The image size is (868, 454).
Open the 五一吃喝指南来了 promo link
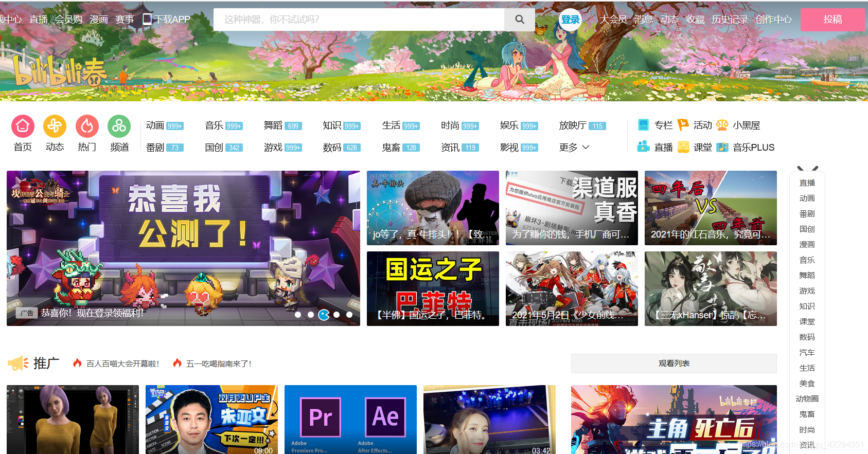(219, 364)
